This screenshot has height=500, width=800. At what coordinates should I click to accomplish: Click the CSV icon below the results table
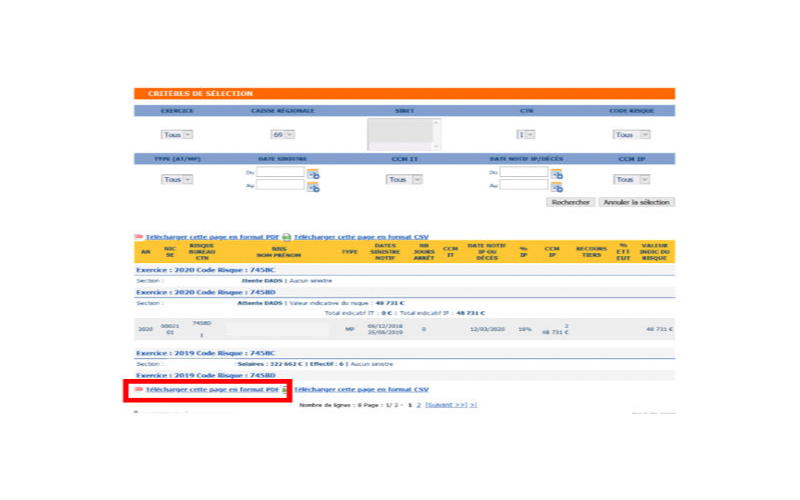pyautogui.click(x=286, y=389)
